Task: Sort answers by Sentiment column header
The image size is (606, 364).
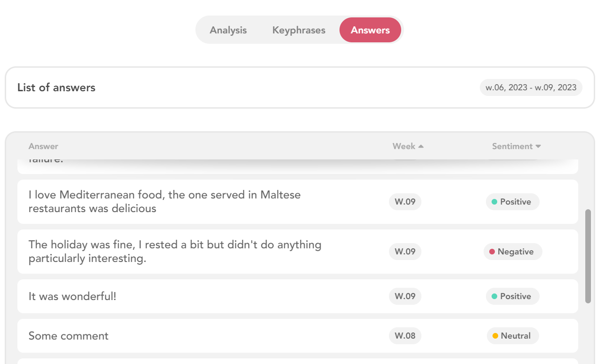Action: tap(512, 146)
